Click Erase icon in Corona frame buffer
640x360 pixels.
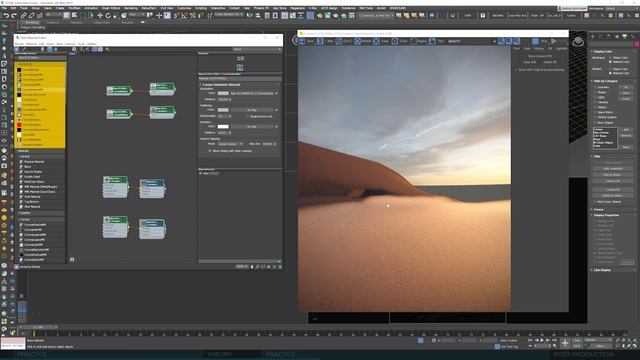click(376, 41)
